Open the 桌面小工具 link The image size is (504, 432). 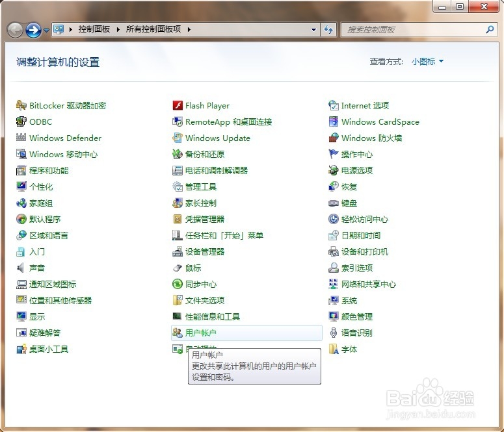click(49, 349)
